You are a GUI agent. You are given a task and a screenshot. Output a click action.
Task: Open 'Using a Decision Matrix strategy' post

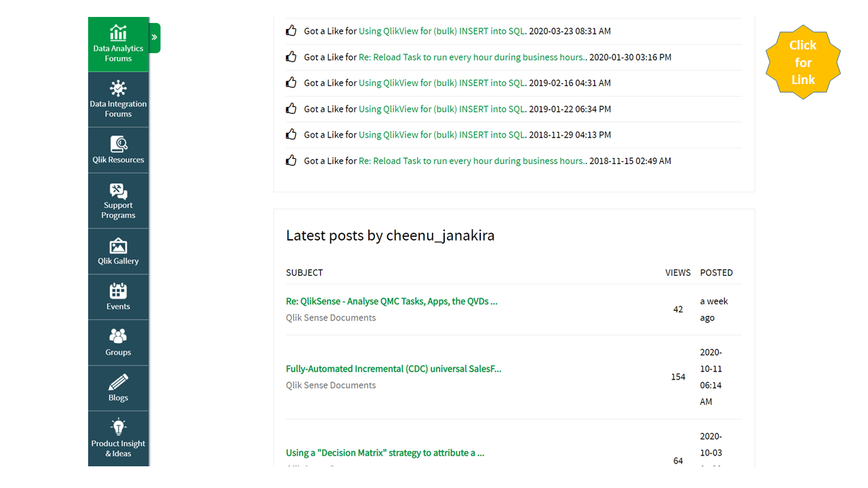click(384, 453)
